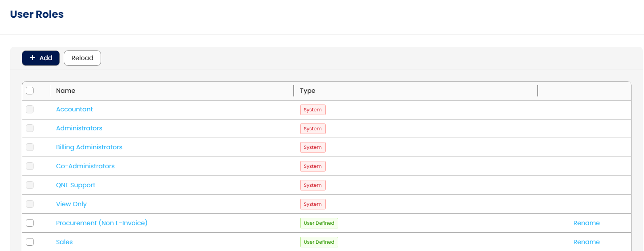Screen dimensions: 644x251
Task: Click the plus icon in Add button
Action: tap(33, 58)
